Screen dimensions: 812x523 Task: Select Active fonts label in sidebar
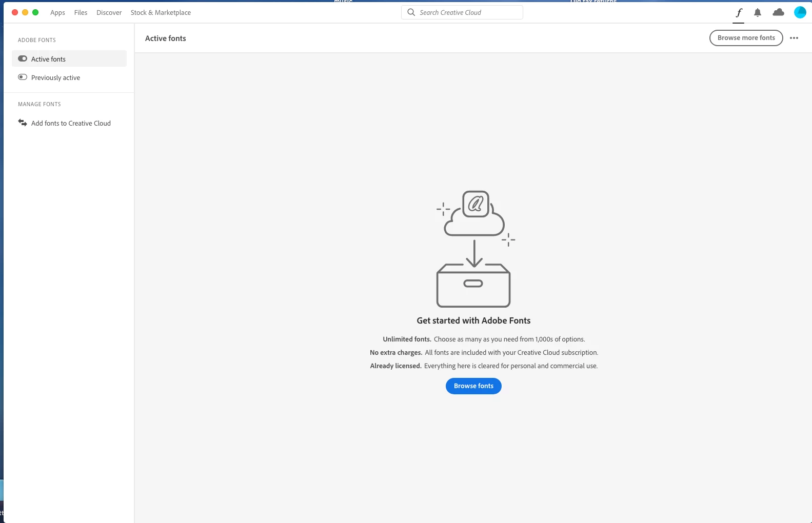click(x=48, y=59)
